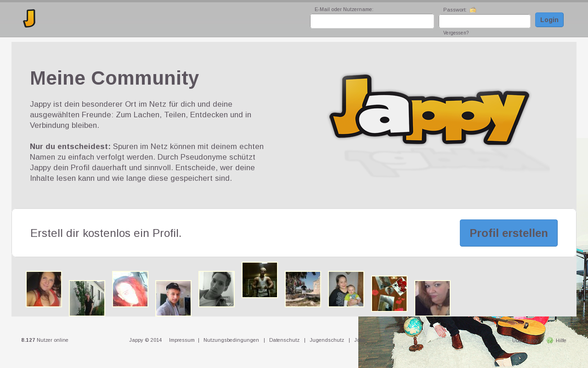Open black-and-white man's face photo
Viewport: 588px width, 368px height.
click(216, 289)
